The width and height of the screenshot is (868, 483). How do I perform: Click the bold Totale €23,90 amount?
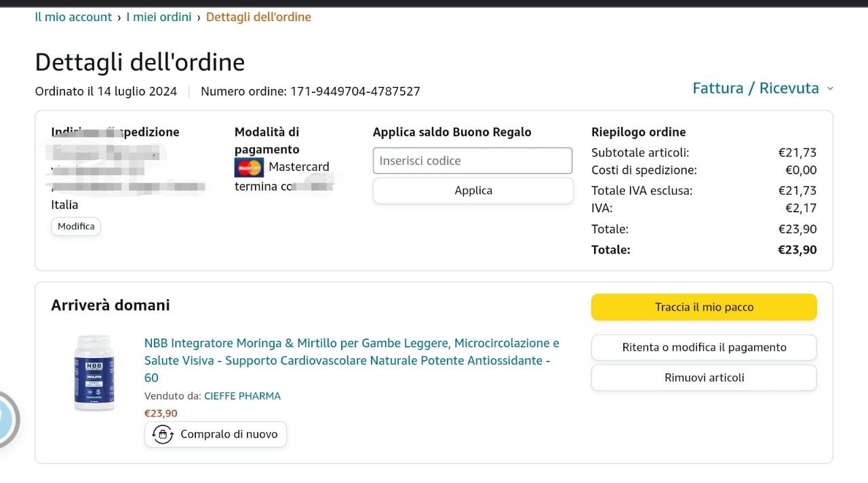[x=797, y=250]
